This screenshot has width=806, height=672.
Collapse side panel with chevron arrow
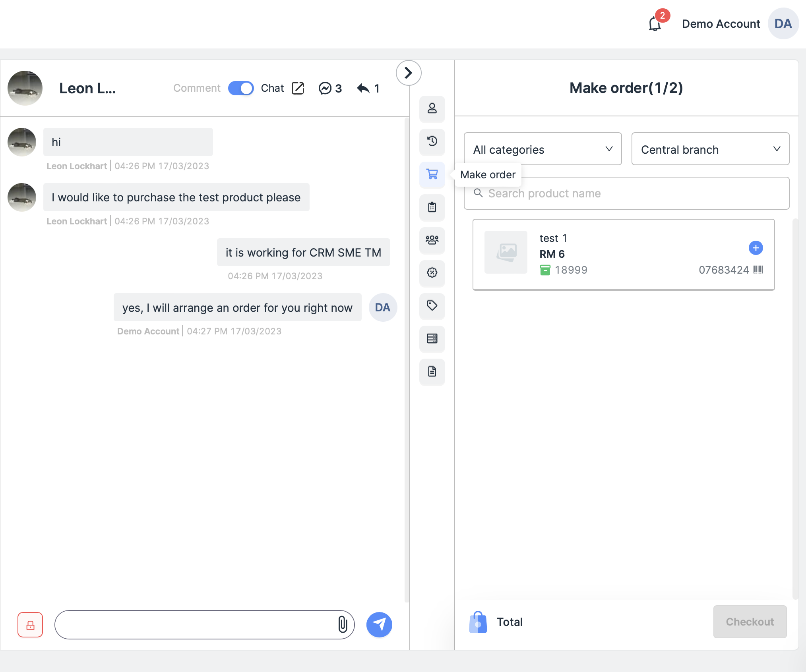coord(408,73)
